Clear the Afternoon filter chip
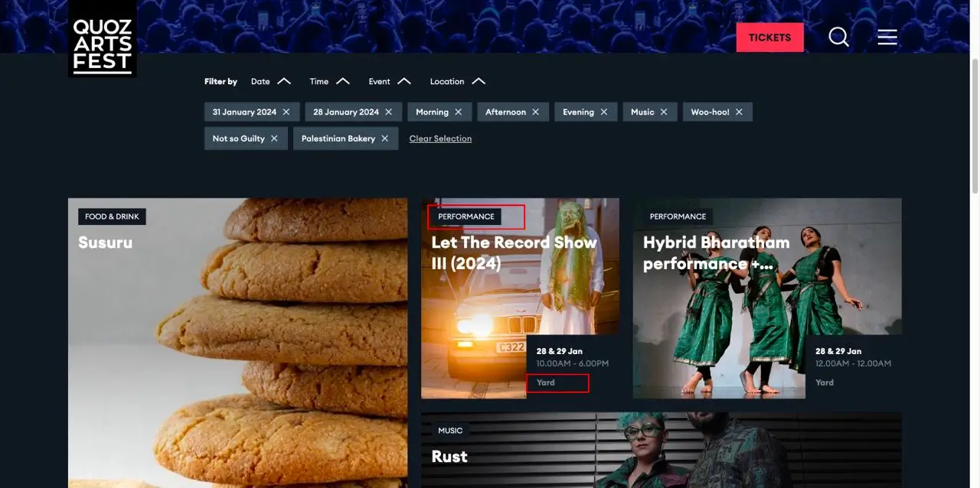Image resolution: width=980 pixels, height=488 pixels. pyautogui.click(x=536, y=112)
